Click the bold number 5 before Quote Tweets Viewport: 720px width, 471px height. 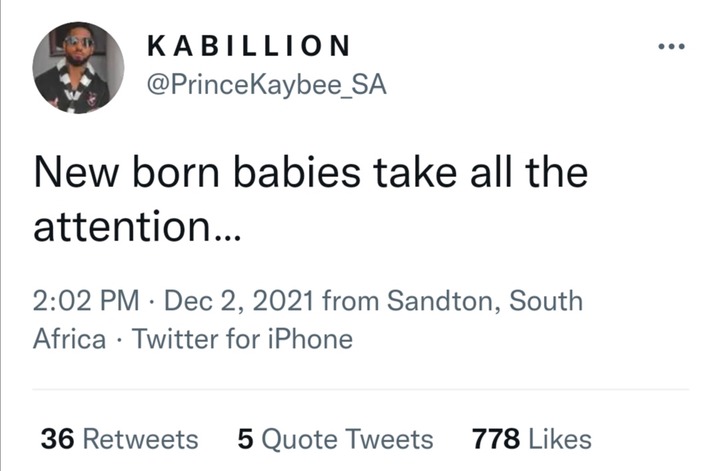point(245,439)
